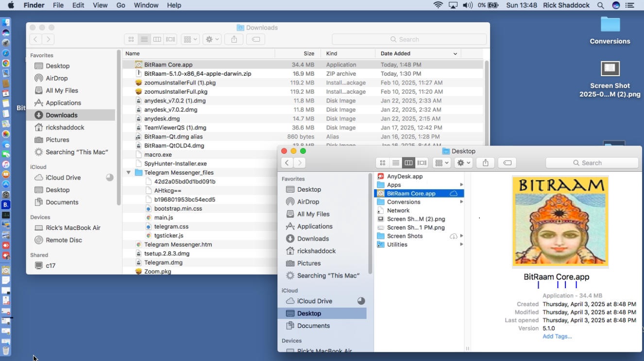644x361 pixels.
Task: Click the edit tags button in Downloads window
Action: pyautogui.click(x=256, y=39)
